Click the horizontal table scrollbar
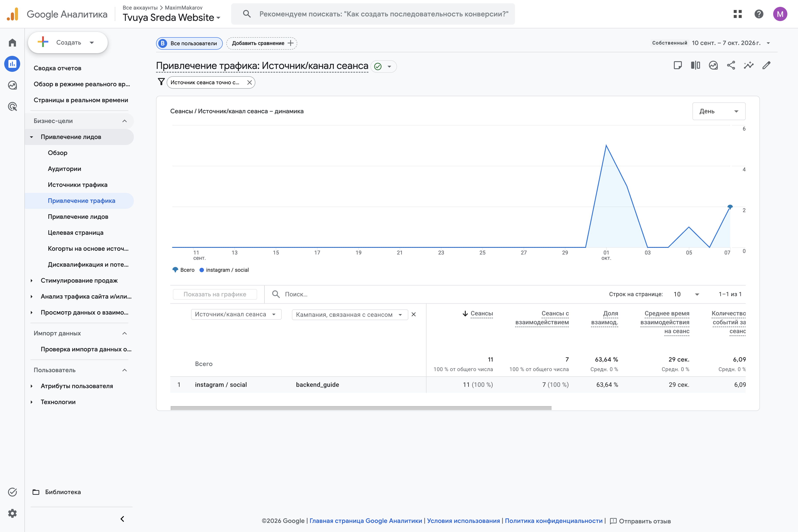The height and width of the screenshot is (532, 798). 361,408
